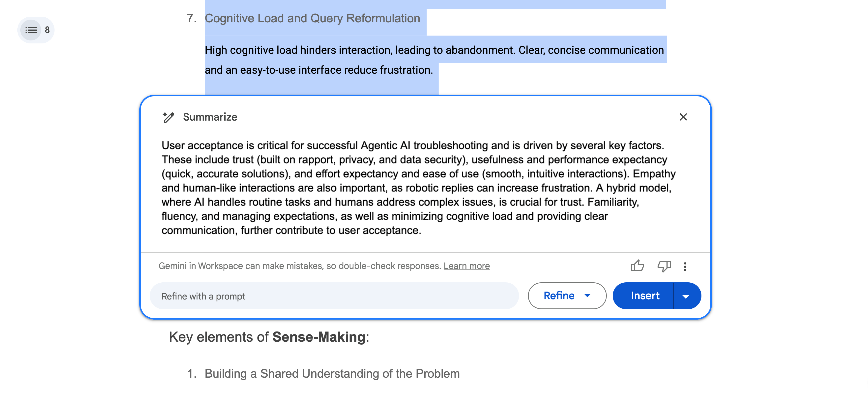Open the Refine dropdown
This screenshot has width=868, height=398.
567,296
